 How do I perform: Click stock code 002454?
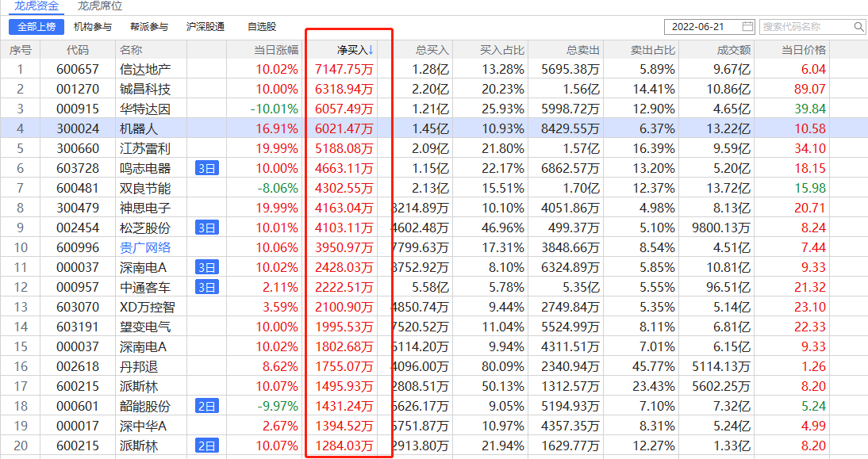[x=78, y=228]
